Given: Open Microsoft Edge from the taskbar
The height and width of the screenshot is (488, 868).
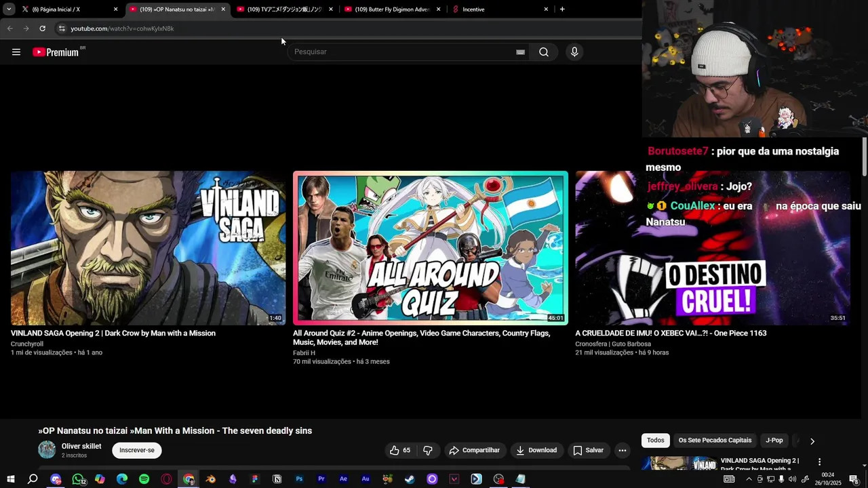Looking at the screenshot, I should (122, 479).
